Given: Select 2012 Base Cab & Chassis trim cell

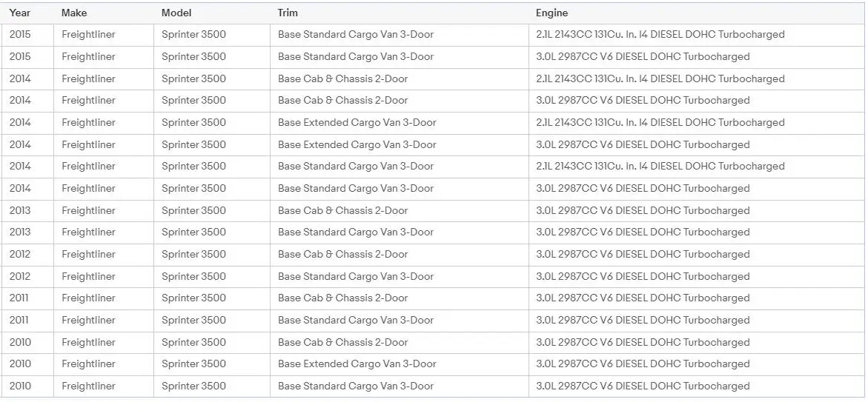Looking at the screenshot, I should tap(343, 255).
